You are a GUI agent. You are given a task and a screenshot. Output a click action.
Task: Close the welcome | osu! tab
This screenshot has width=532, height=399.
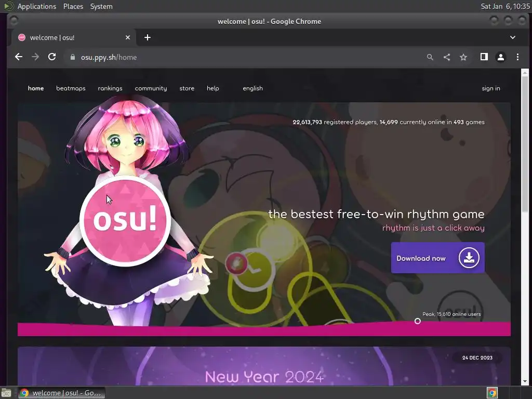pyautogui.click(x=128, y=37)
